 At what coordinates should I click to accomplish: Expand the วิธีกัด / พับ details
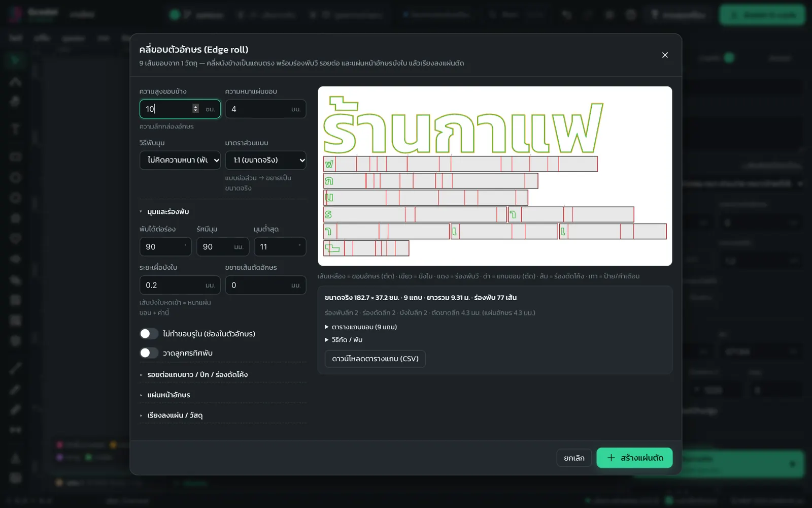point(344,339)
